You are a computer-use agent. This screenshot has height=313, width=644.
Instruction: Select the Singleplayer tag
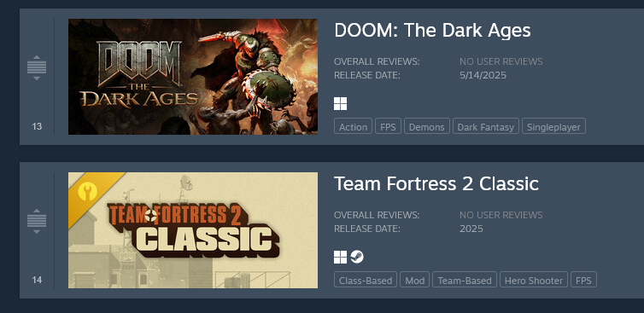(x=553, y=126)
